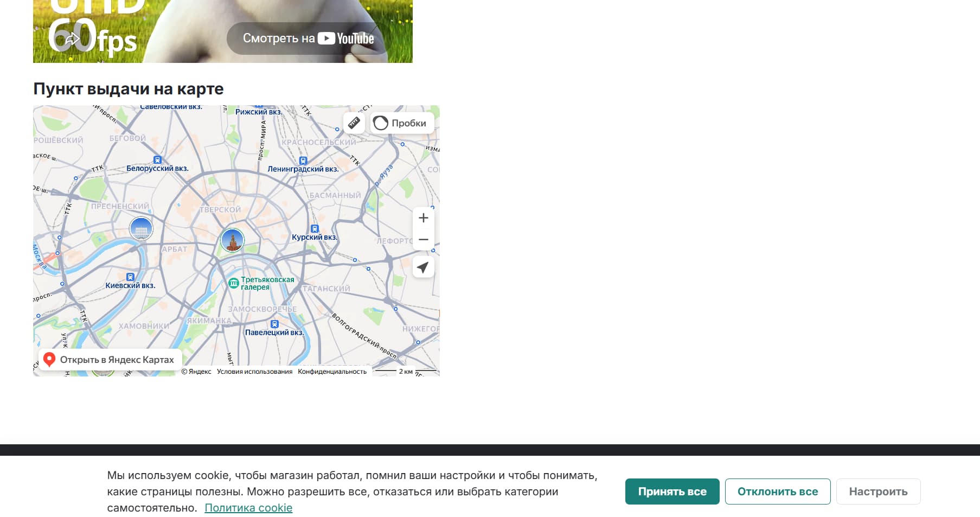Open cookie settings via Настроить

click(878, 492)
